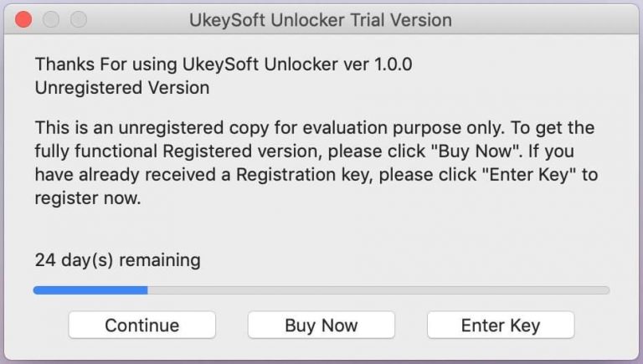The image size is (643, 364).
Task: Open the Enter Key registration button
Action: pos(501,326)
